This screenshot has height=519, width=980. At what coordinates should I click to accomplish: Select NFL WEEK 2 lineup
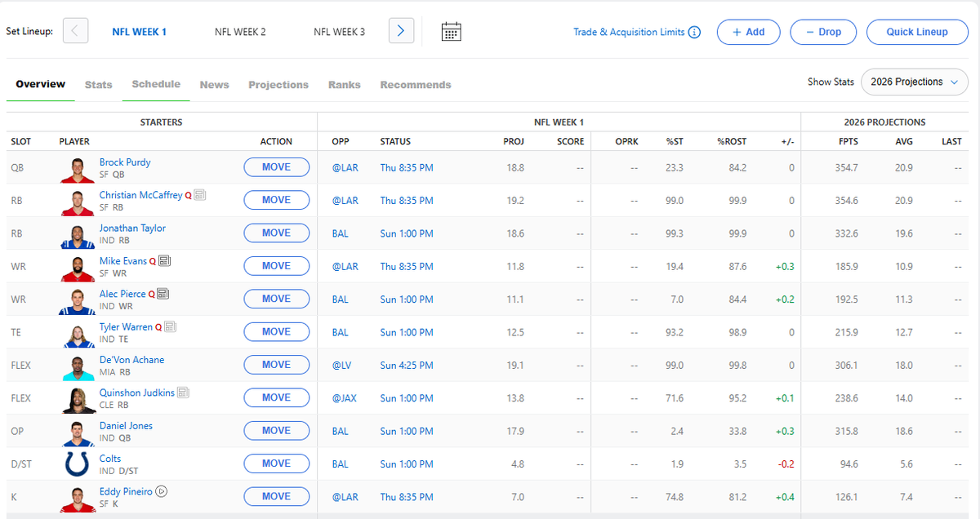(x=240, y=32)
